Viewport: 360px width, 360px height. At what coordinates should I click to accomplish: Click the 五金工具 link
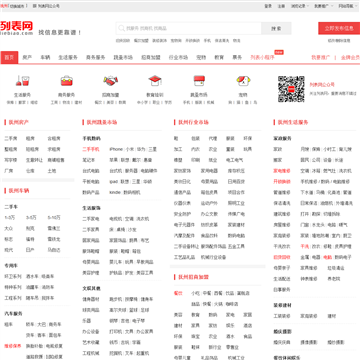point(236,246)
